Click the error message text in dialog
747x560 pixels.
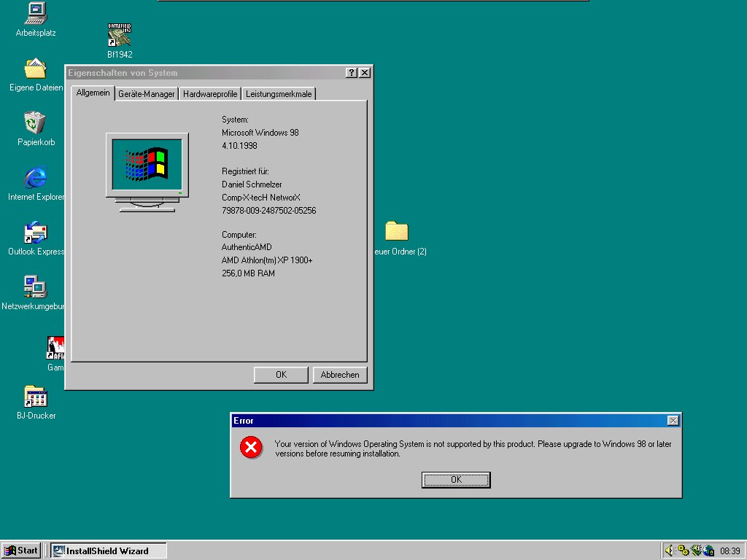(x=473, y=448)
